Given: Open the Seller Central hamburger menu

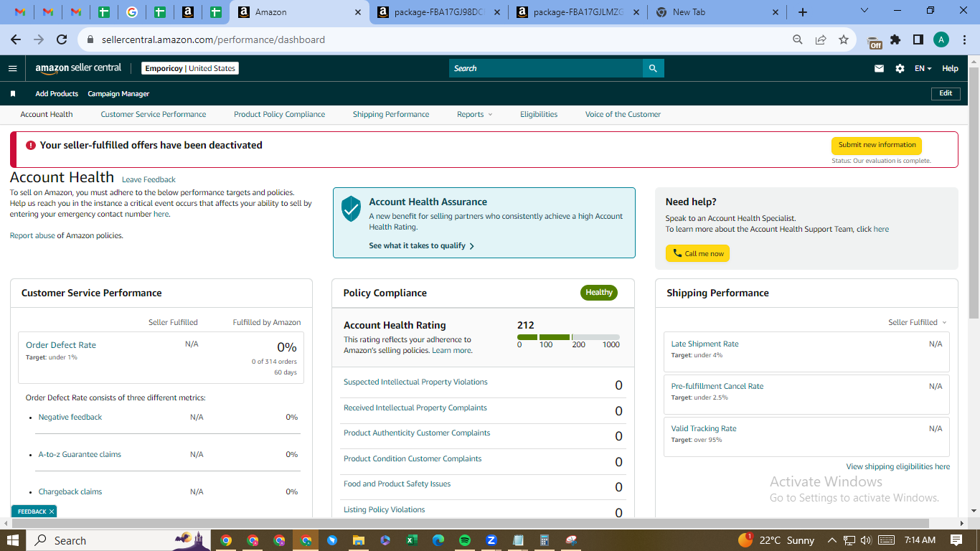Looking at the screenshot, I should click(x=12, y=68).
